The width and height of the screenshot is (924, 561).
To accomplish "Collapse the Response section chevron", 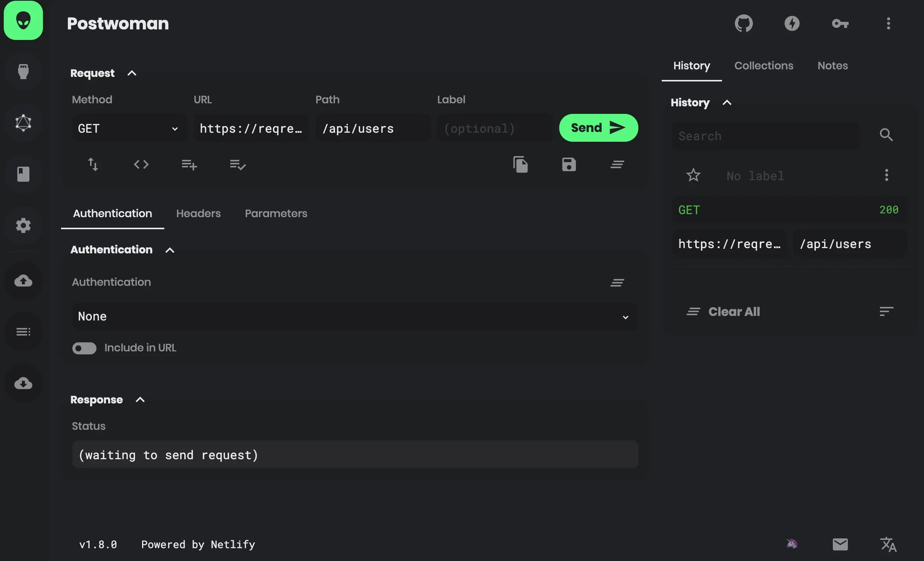I will (140, 400).
